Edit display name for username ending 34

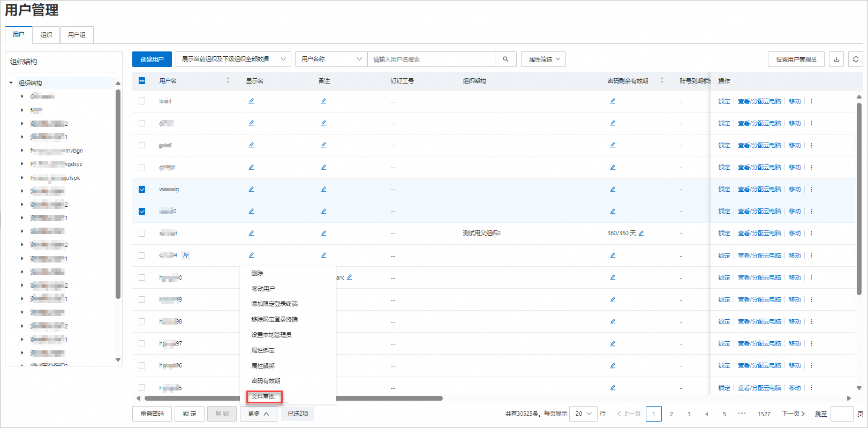pyautogui.click(x=251, y=255)
